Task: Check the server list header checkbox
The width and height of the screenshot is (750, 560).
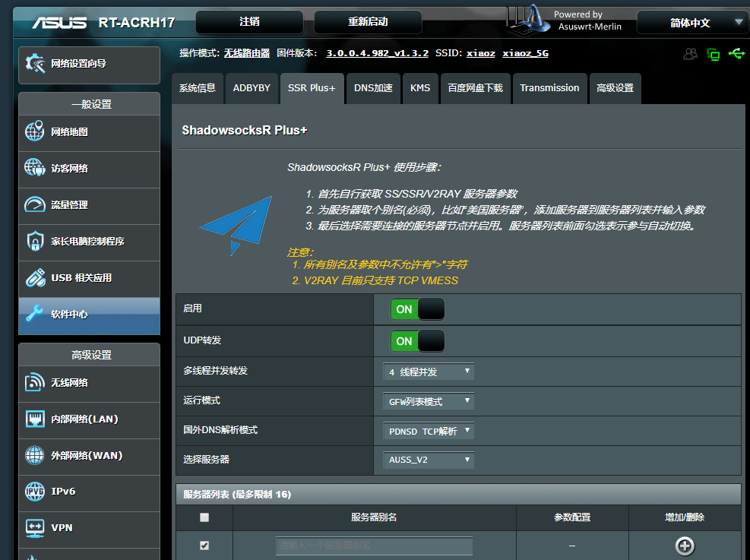Action: coord(204,517)
